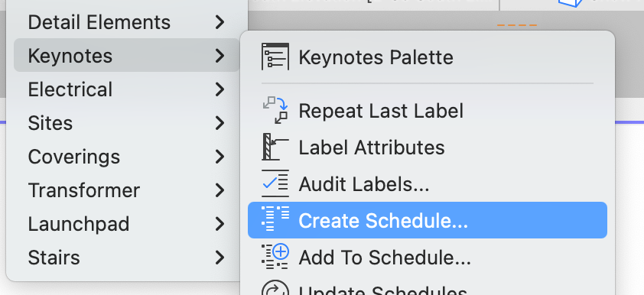Viewport: 644px width, 295px height.
Task: Click the Audit Labels checklist icon
Action: 275,183
